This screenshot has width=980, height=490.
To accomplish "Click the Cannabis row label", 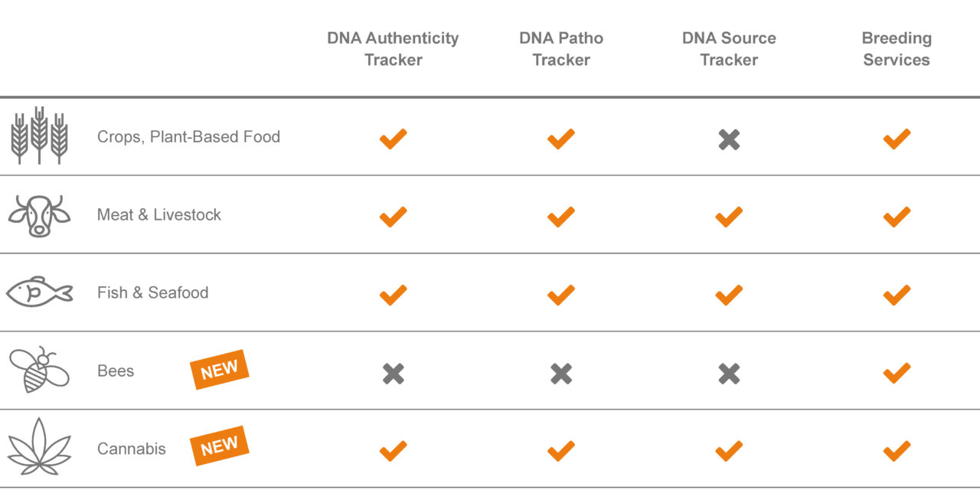I will coord(131,449).
